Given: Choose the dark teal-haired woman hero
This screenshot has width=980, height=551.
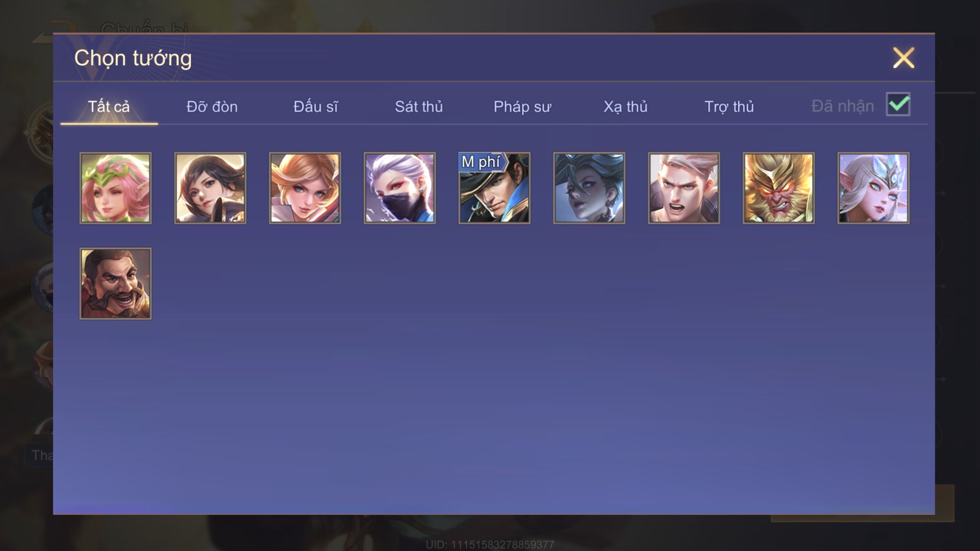Looking at the screenshot, I should coord(589,188).
